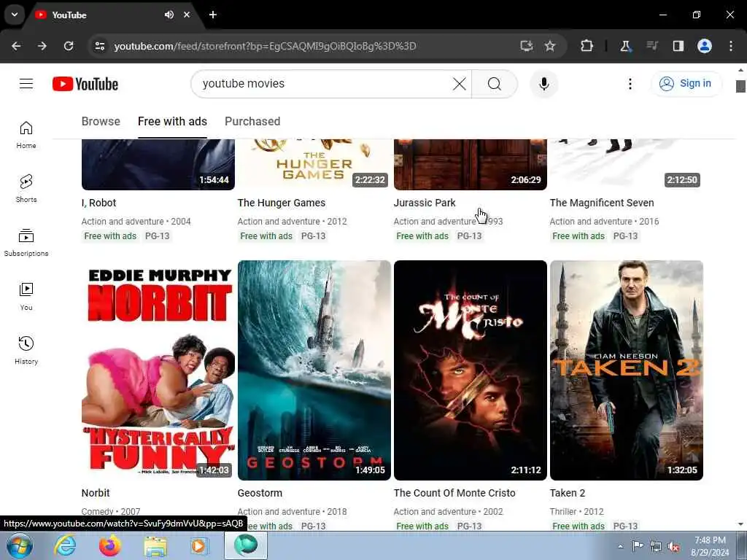Bookmark this page with the star
747x560 pixels.
point(550,46)
